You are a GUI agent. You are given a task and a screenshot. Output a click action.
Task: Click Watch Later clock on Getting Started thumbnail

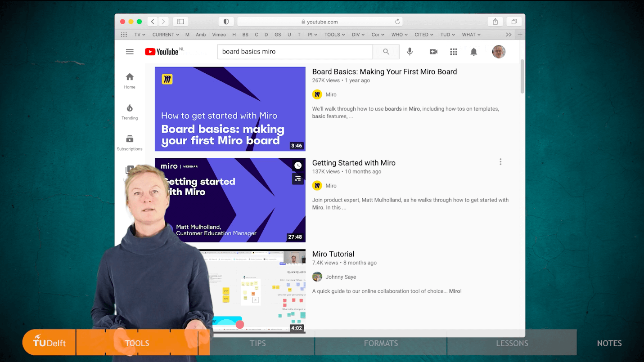click(x=298, y=165)
